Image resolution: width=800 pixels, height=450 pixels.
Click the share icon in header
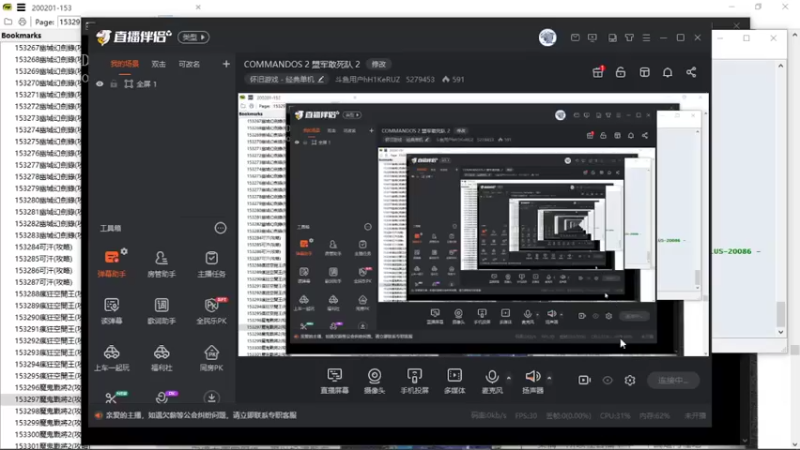click(691, 72)
